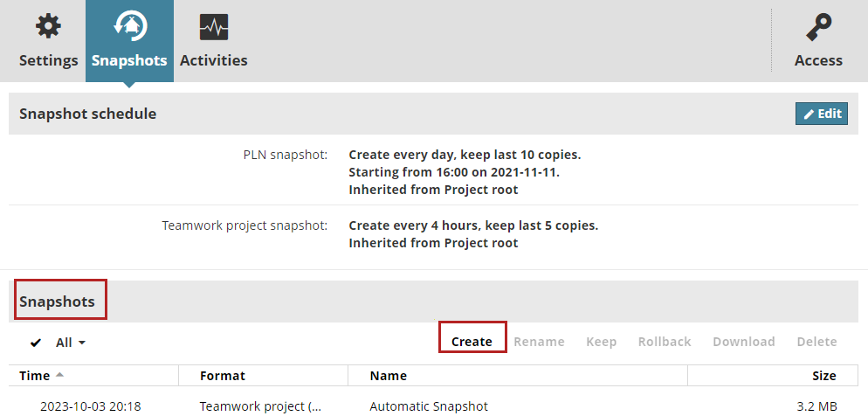Edit the snapshot schedule

click(822, 114)
